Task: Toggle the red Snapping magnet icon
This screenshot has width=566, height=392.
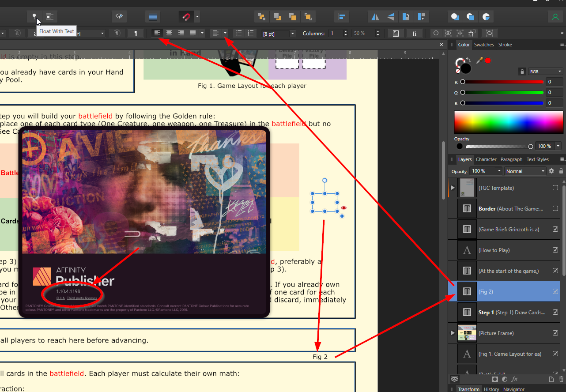Action: pyautogui.click(x=186, y=17)
